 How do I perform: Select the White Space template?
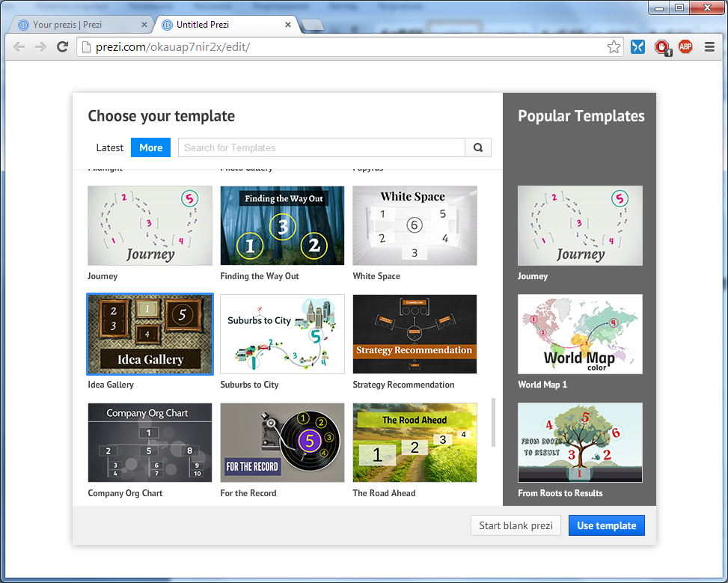(415, 226)
